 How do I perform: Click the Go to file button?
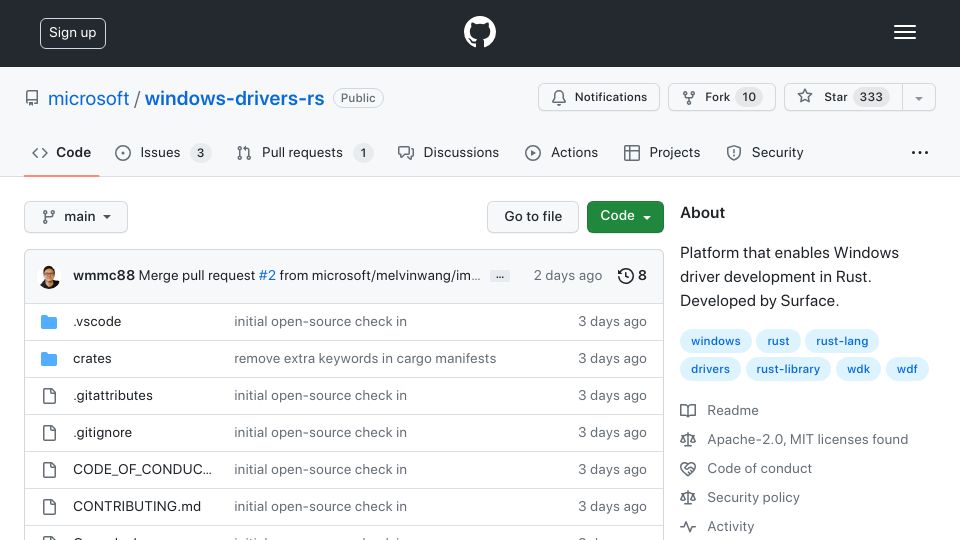[533, 217]
